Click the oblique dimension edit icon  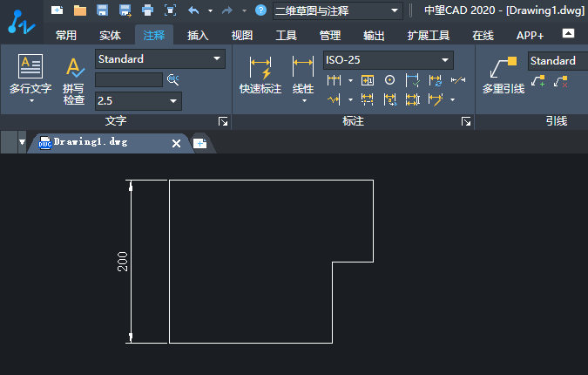pyautogui.click(x=436, y=99)
